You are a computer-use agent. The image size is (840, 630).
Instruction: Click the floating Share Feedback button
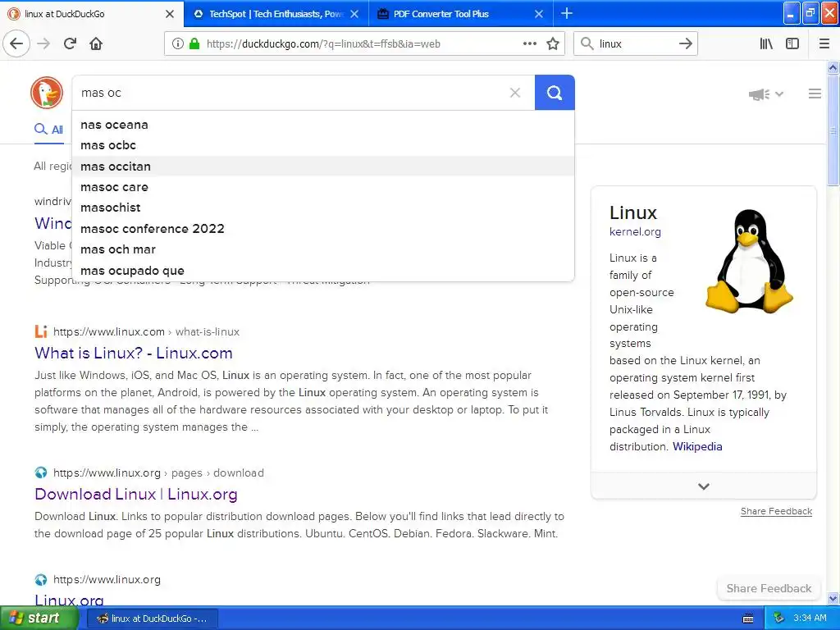769,588
